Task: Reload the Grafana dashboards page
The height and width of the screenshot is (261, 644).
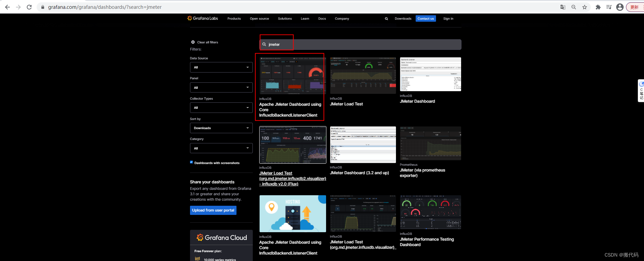Action: pyautogui.click(x=29, y=7)
